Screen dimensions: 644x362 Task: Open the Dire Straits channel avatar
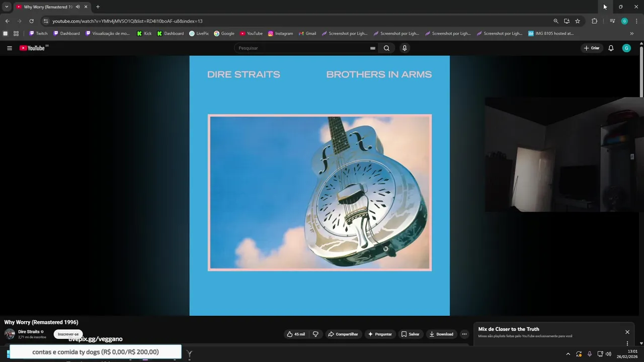point(10,334)
